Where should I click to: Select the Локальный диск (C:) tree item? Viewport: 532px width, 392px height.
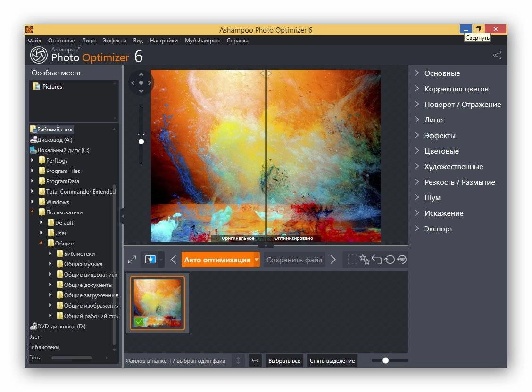coord(60,150)
